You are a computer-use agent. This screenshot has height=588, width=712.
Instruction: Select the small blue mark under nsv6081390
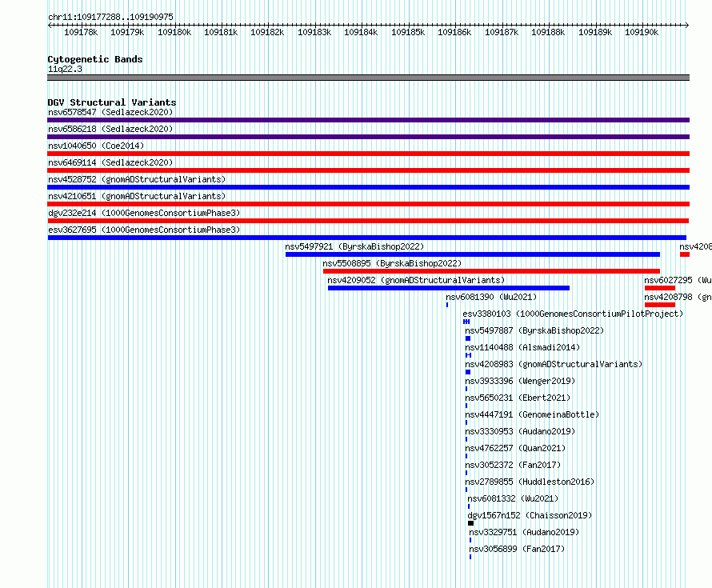tap(447, 305)
